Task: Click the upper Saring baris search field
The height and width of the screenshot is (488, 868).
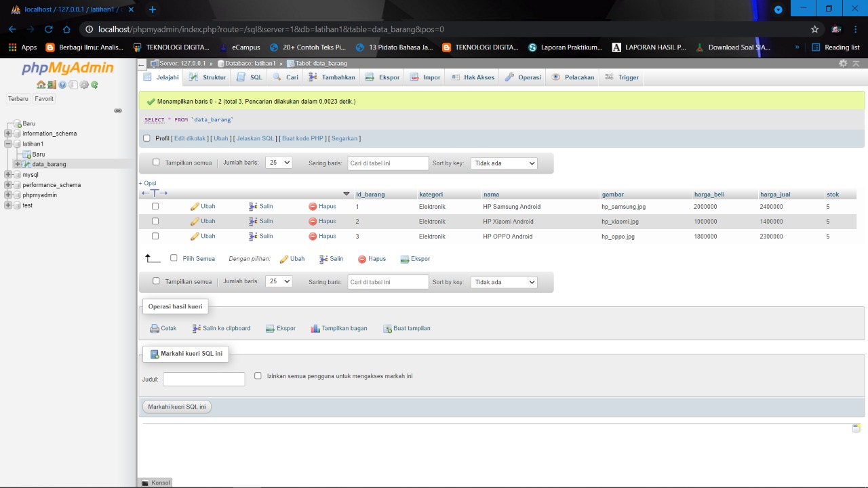Action: pos(389,163)
